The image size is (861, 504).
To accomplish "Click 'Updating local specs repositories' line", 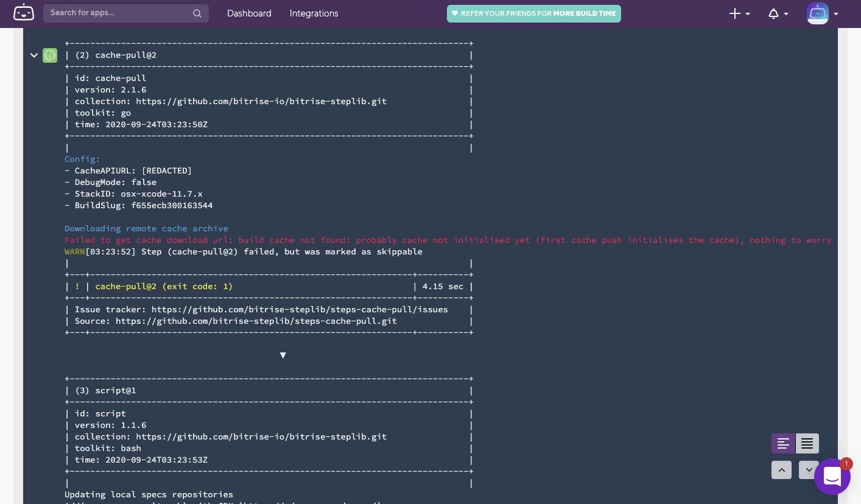I will tap(149, 494).
